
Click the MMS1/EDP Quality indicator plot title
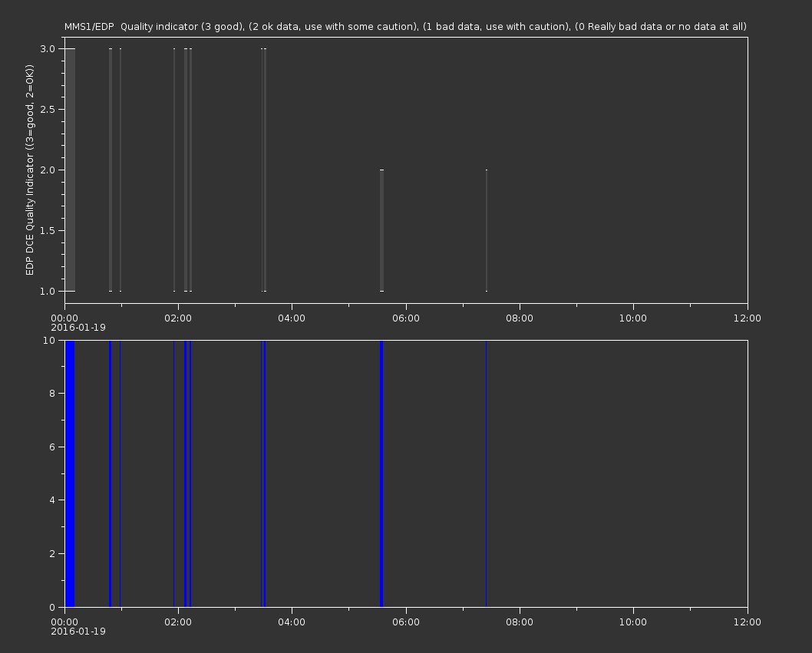(405, 26)
